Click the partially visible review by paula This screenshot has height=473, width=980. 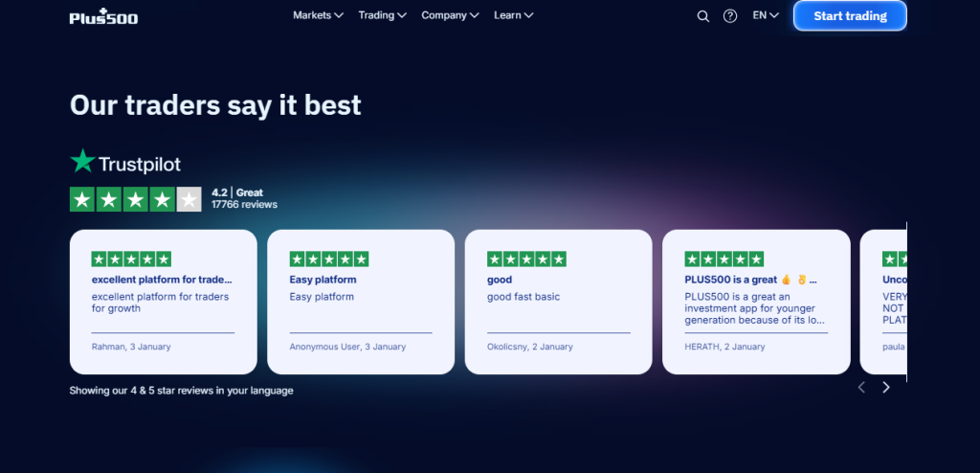point(888,302)
